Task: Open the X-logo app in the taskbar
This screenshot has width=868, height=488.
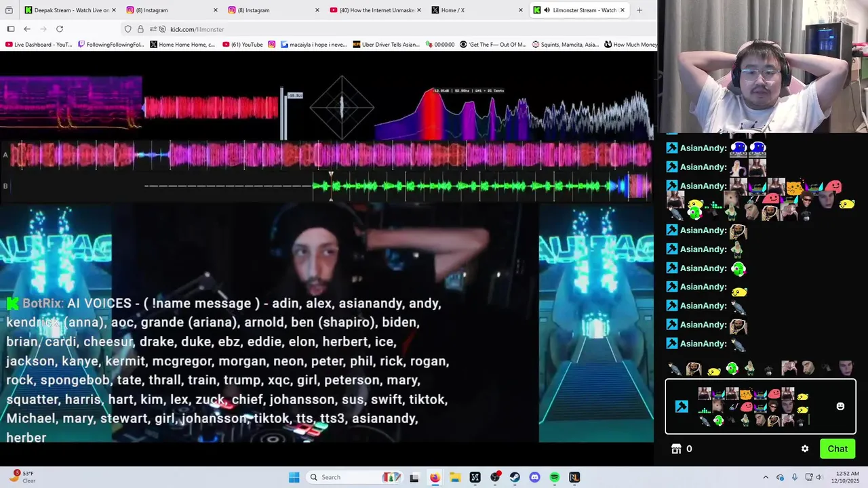Action: [475, 477]
